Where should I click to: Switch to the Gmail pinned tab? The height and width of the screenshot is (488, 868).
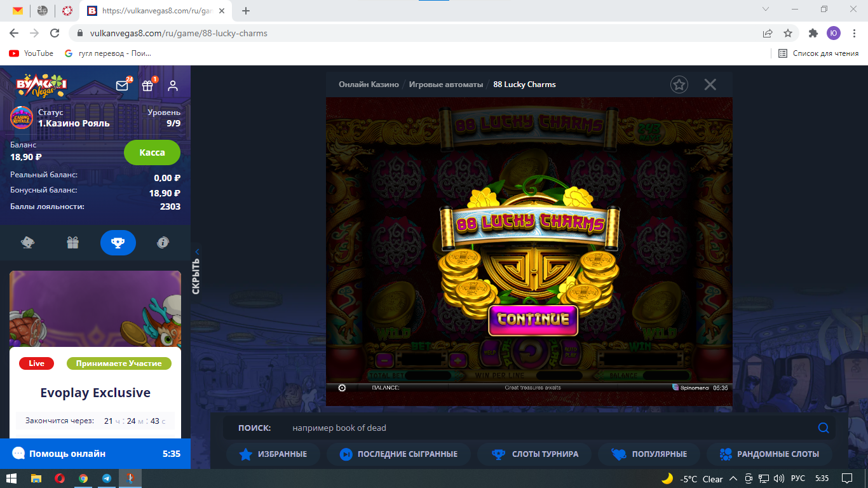coord(18,11)
